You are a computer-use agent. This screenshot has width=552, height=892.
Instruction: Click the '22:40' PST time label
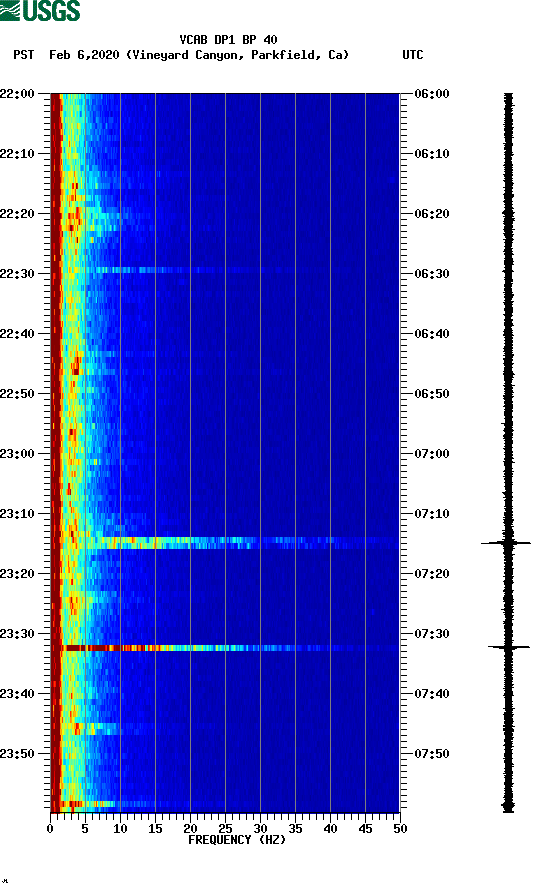pyautogui.click(x=17, y=333)
